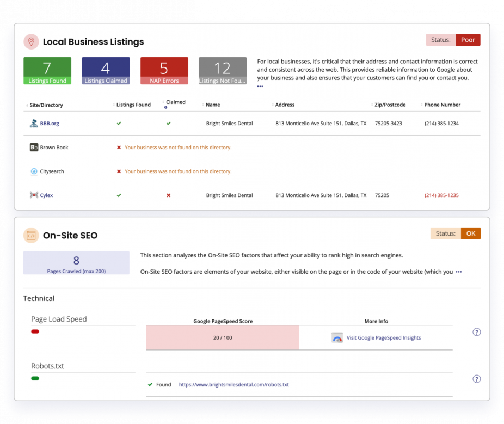Image resolution: width=504 pixels, height=424 pixels.
Task: Click the On-Site SEO heading
Action: coord(70,236)
